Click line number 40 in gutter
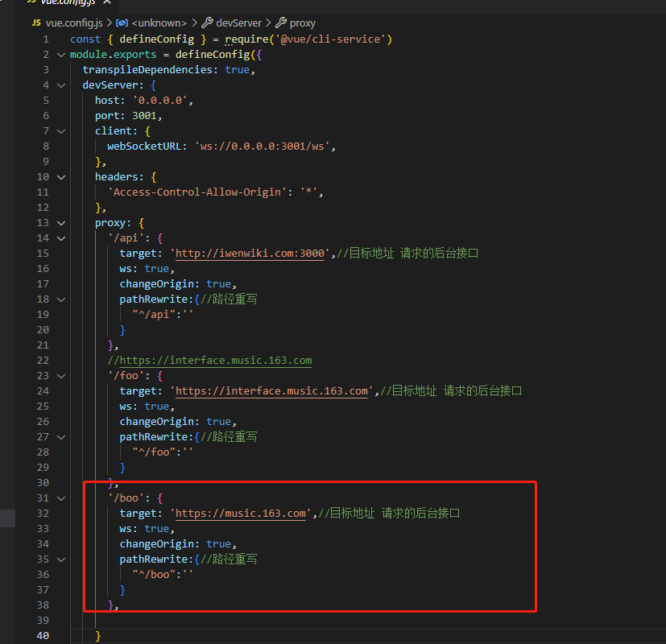666x644 pixels. pyautogui.click(x=43, y=635)
